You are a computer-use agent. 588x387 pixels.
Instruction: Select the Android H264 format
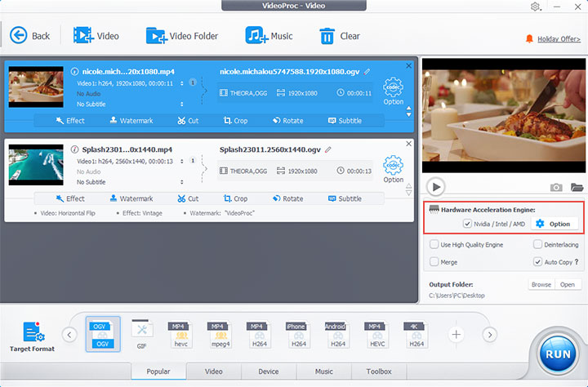pos(337,335)
